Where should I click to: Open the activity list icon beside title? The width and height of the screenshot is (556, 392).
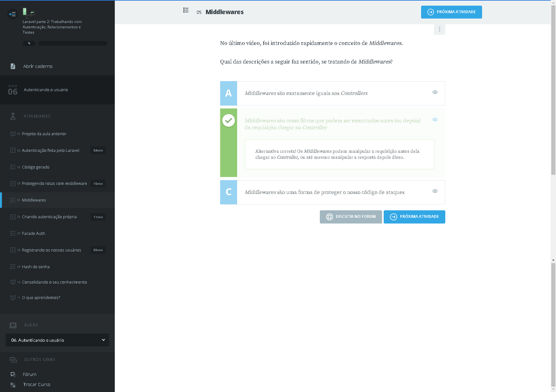point(186,10)
